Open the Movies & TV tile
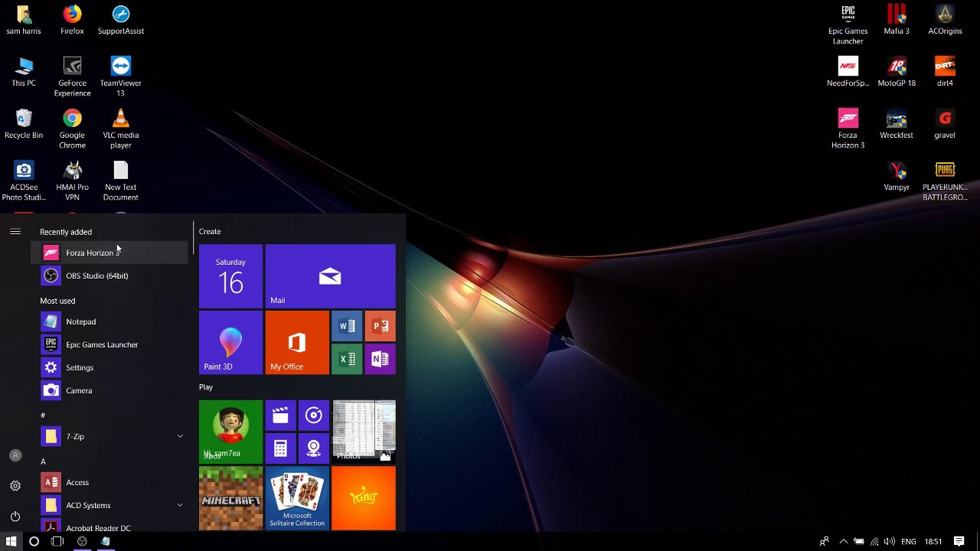 280,415
